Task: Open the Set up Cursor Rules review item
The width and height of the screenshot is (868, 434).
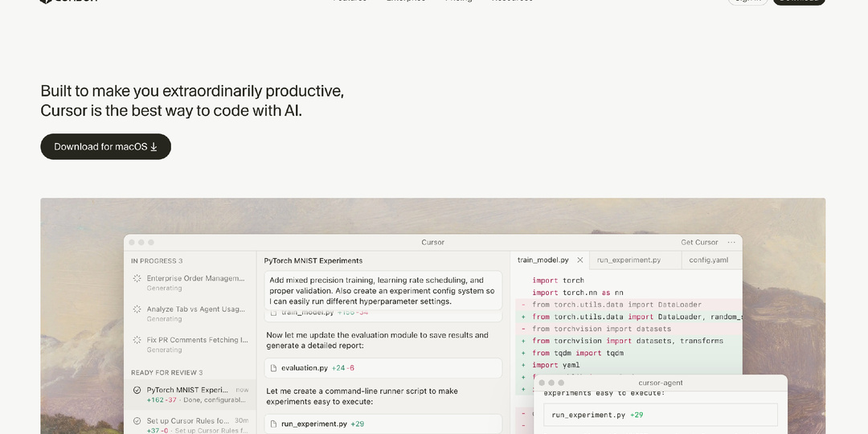Action: 190,424
